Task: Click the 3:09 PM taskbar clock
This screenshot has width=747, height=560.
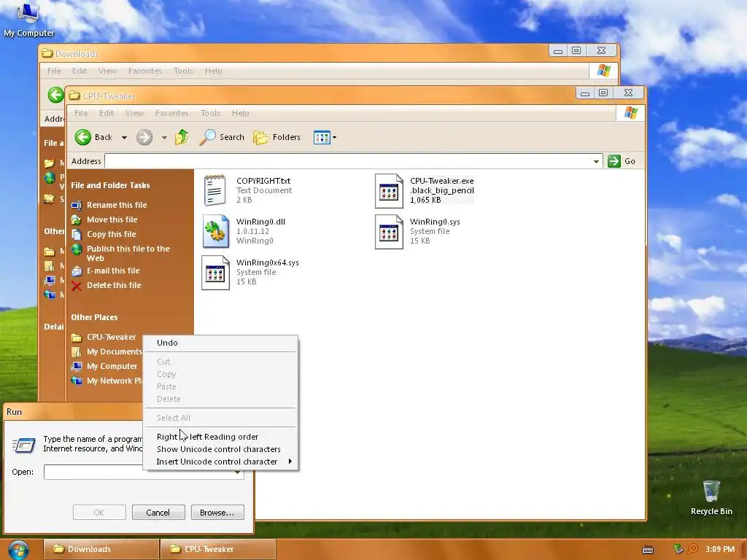Action: coord(720,550)
